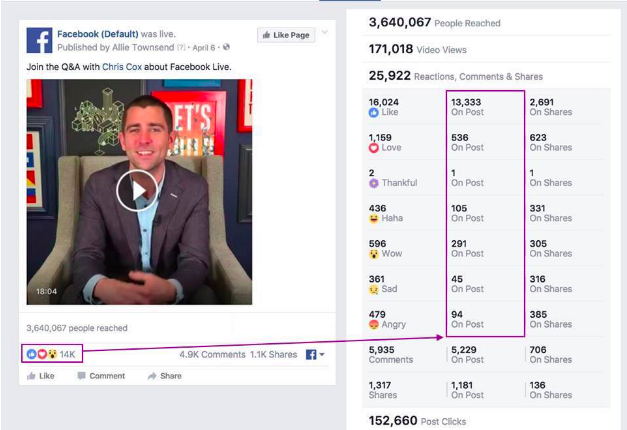Click the Wow reaction icon beside 14K
The image size is (627, 430).
point(52,354)
